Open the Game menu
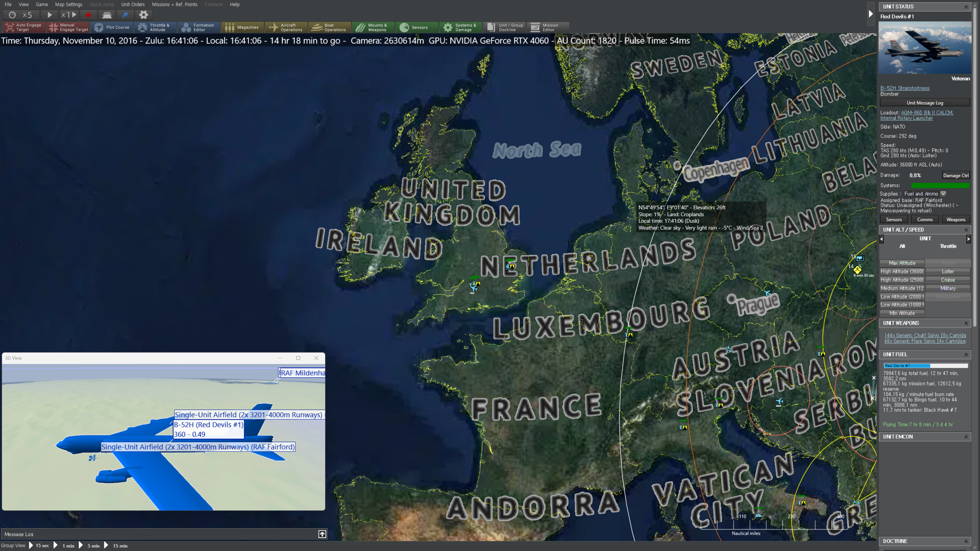Viewport: 980px width, 551px height. click(x=42, y=5)
